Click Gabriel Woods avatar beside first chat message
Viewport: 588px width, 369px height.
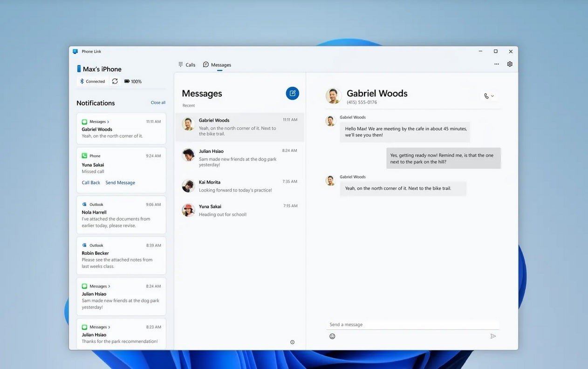[x=331, y=121]
